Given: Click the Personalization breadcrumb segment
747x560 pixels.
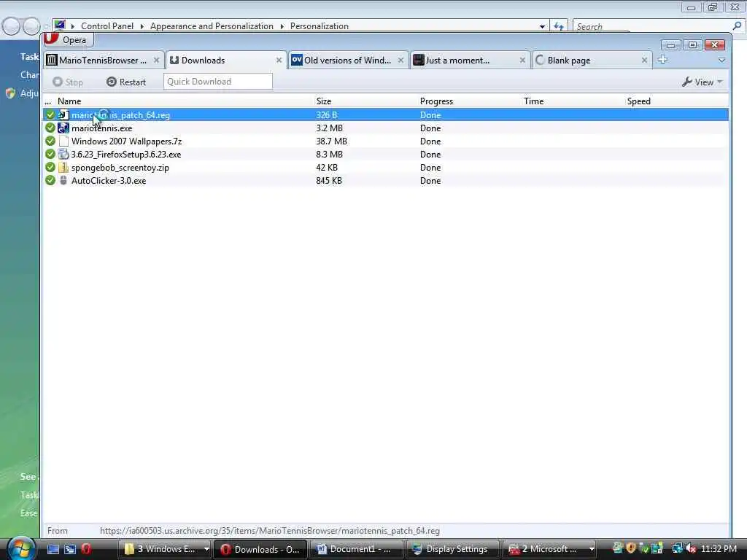Looking at the screenshot, I should 320,26.
